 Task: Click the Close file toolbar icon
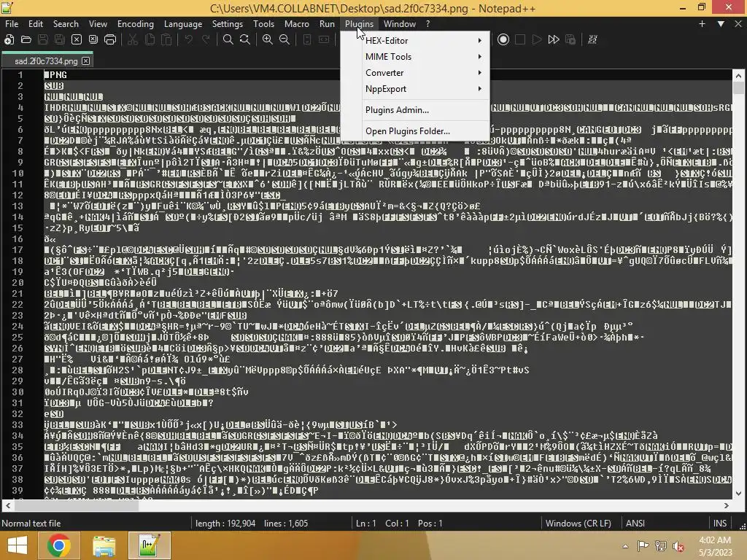tap(76, 39)
